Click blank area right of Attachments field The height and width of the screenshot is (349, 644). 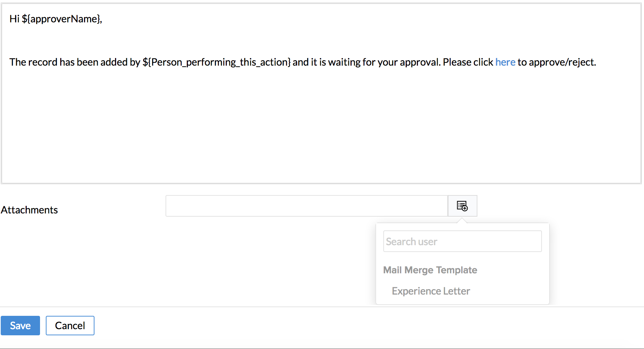[559, 206]
